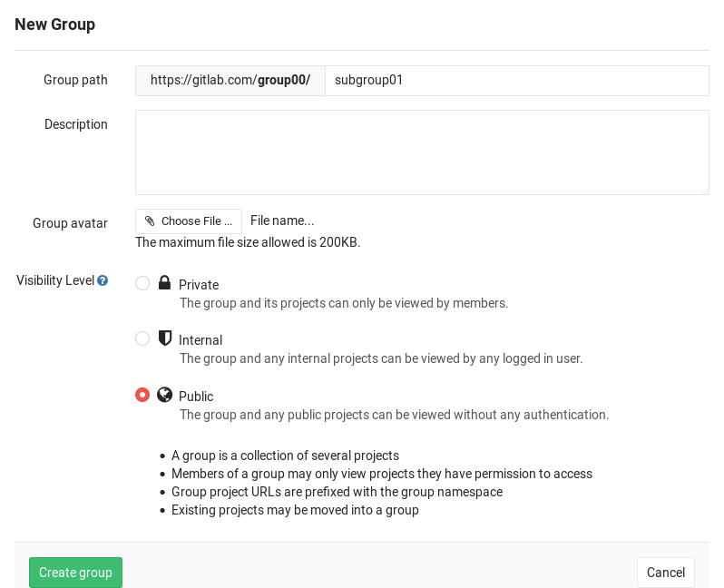Screen dimensions: 724x588
Task: Click the Public option label text
Action: click(x=196, y=397)
